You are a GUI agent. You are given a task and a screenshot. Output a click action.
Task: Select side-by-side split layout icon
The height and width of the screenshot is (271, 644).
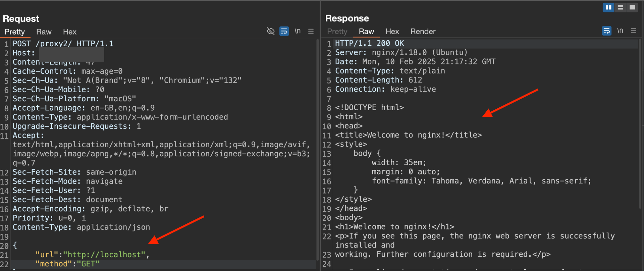click(x=608, y=7)
